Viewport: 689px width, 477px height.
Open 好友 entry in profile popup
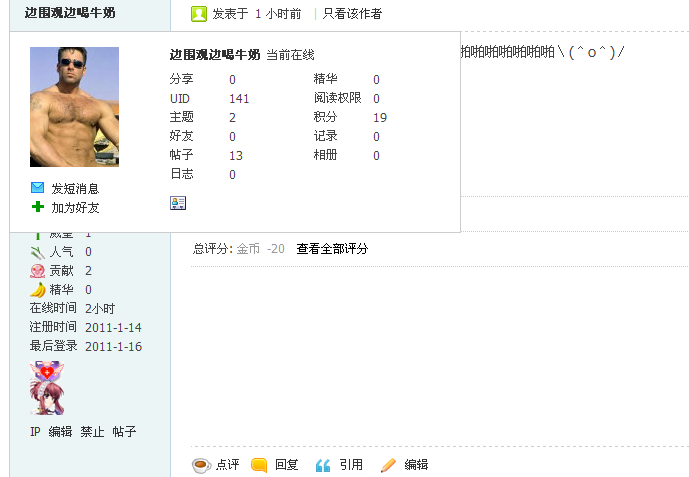click(x=181, y=136)
